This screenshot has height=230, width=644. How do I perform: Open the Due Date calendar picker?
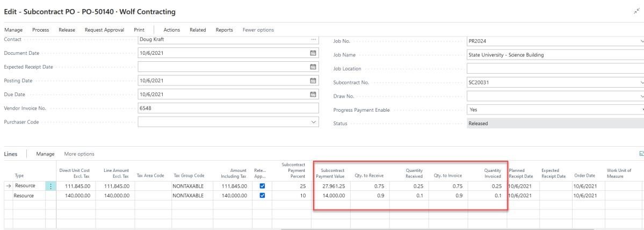pos(314,95)
